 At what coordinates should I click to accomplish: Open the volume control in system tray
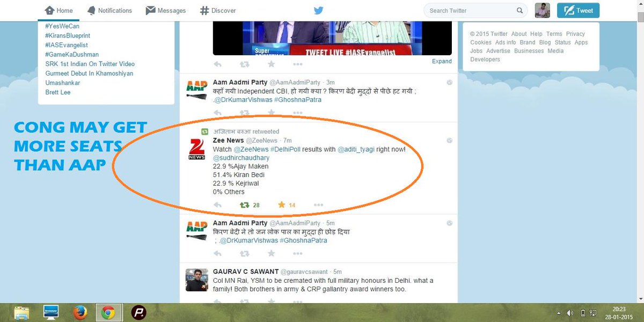(569, 313)
